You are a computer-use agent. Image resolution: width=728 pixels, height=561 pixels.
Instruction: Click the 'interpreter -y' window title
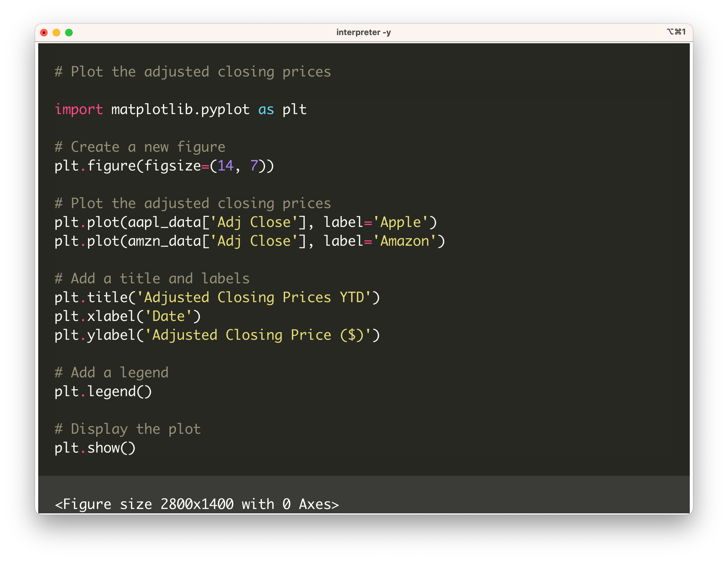click(x=363, y=32)
